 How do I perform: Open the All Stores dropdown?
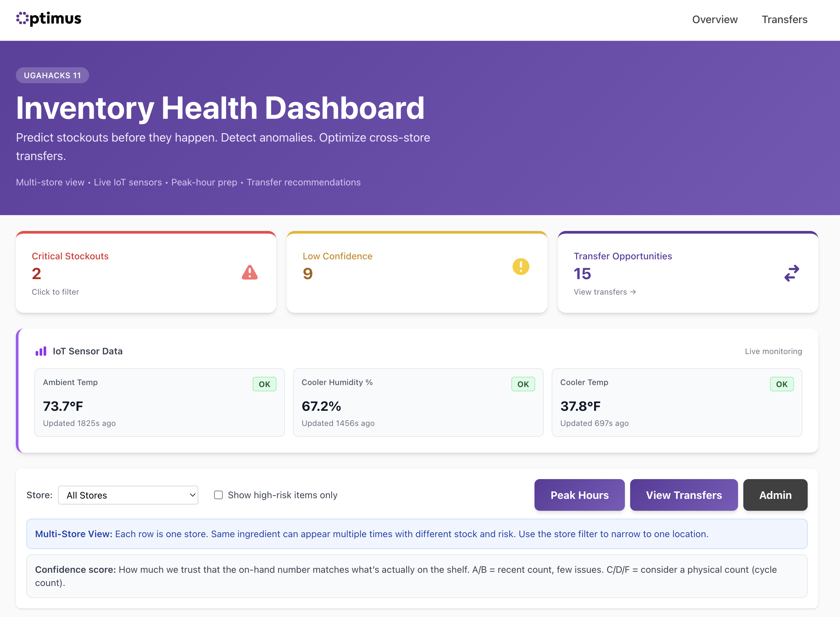(128, 495)
